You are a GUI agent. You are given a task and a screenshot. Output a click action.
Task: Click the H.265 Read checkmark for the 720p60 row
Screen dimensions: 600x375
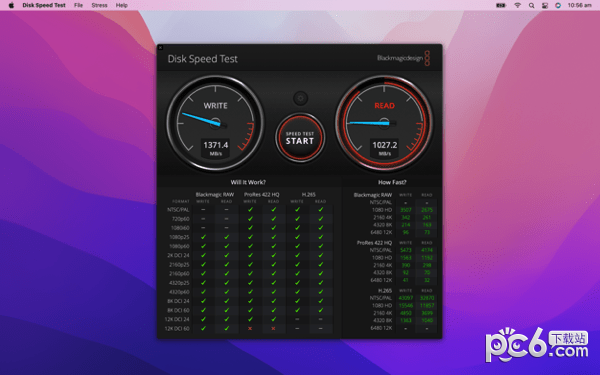point(321,218)
